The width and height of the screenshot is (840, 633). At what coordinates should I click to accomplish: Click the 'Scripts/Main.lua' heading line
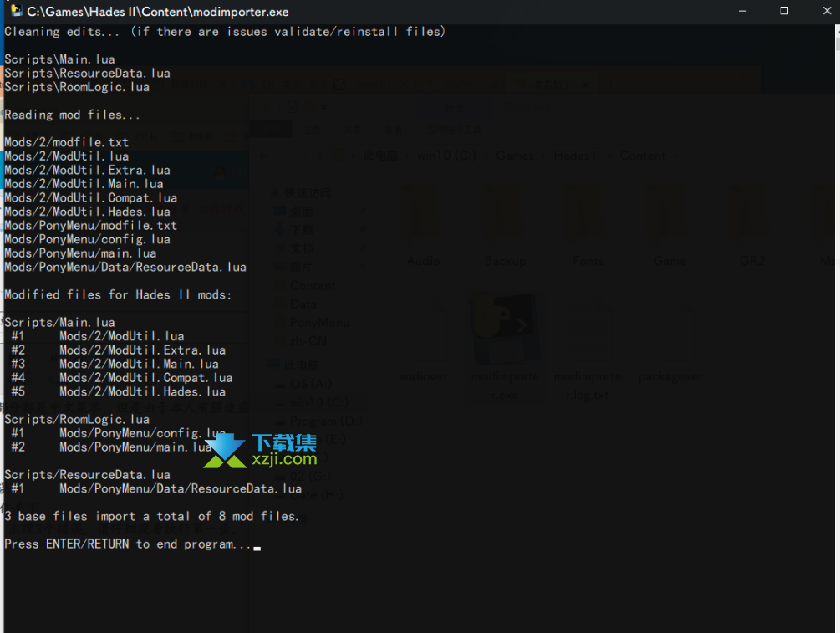59,323
